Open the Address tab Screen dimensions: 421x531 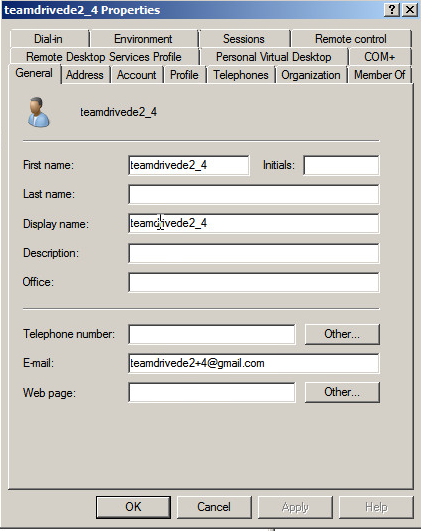[85, 75]
